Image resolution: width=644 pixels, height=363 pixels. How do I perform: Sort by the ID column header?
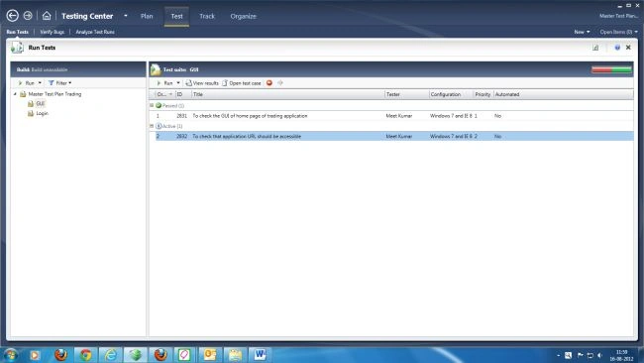(183, 94)
